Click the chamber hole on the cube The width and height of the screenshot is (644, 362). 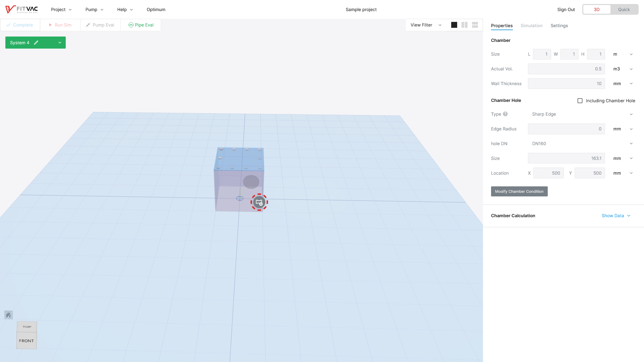tap(251, 182)
